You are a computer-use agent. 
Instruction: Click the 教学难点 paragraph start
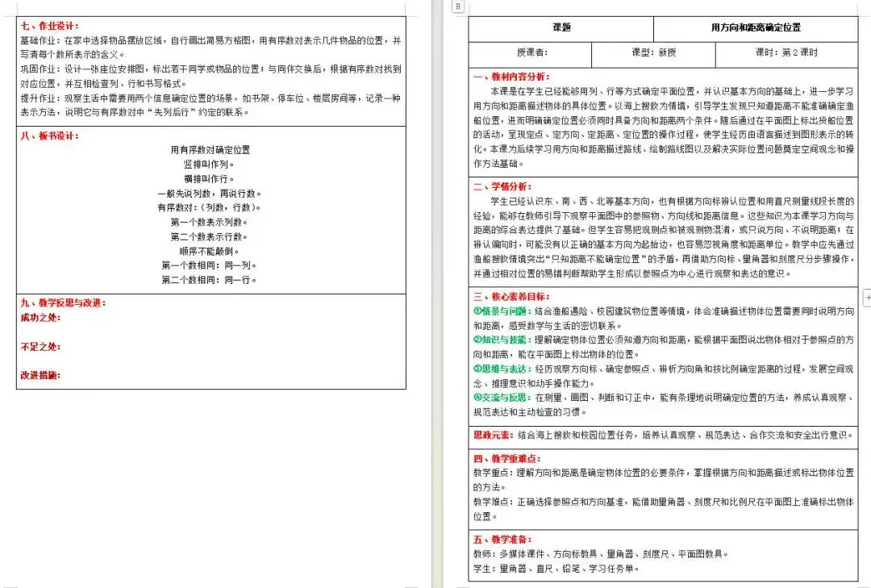click(x=492, y=502)
